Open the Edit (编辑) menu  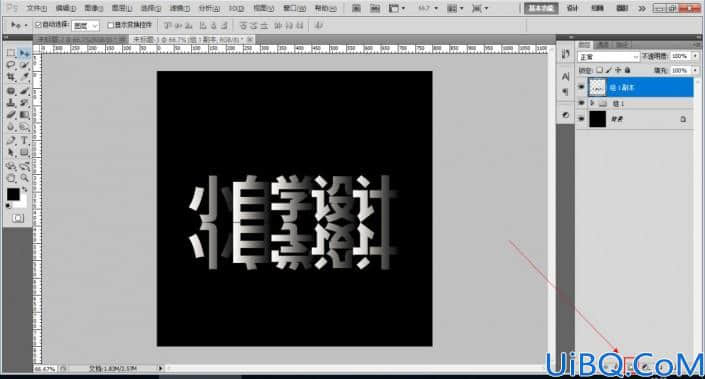[66, 8]
